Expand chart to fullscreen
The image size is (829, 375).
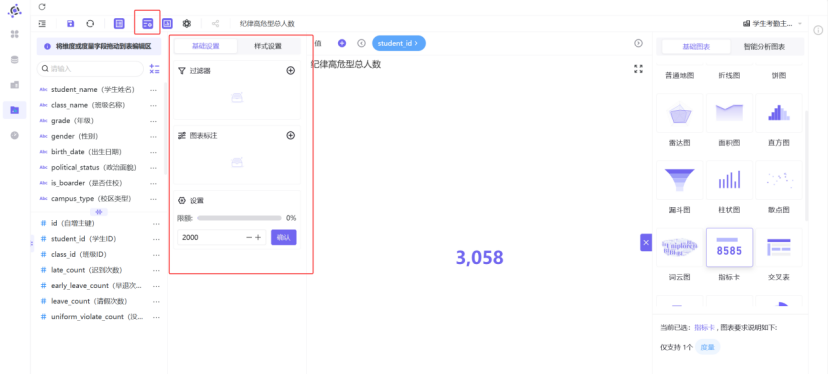(x=638, y=69)
